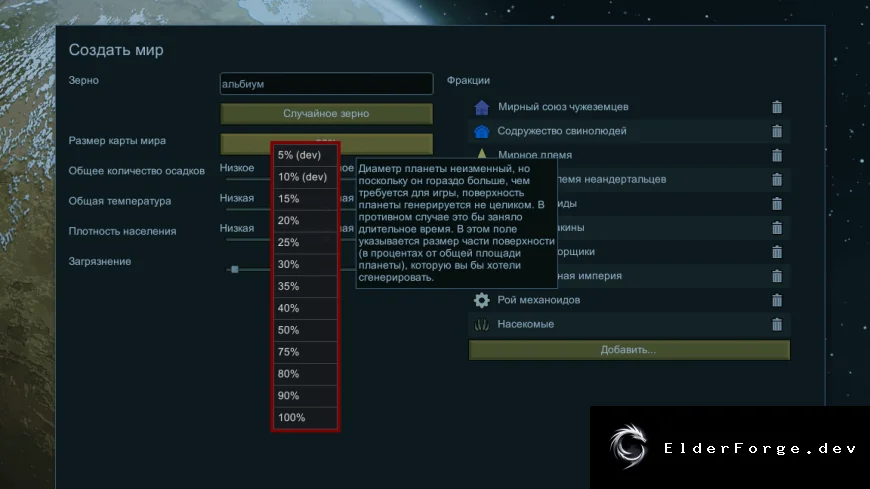The image size is (870, 489).
Task: Pick 80% map coverage
Action: [x=305, y=374]
